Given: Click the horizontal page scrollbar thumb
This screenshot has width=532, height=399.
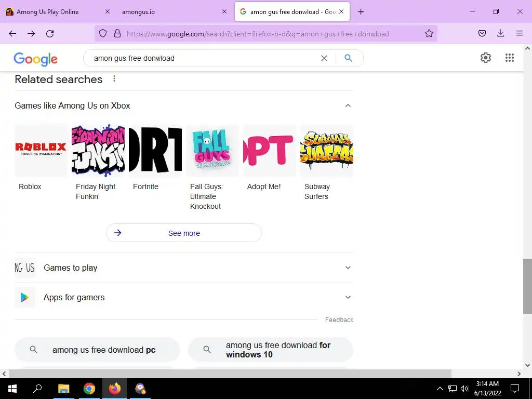Looking at the screenshot, I should coord(230,374).
